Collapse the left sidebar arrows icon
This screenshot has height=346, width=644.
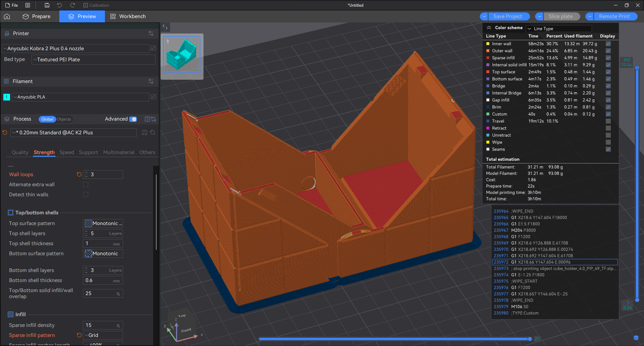coord(165,27)
